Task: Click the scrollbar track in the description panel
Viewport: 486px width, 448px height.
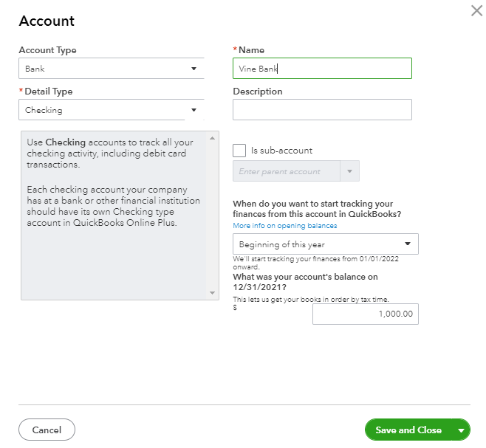Action: click(213, 221)
